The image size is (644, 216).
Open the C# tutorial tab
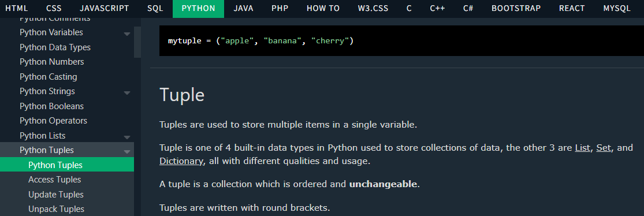(x=468, y=8)
